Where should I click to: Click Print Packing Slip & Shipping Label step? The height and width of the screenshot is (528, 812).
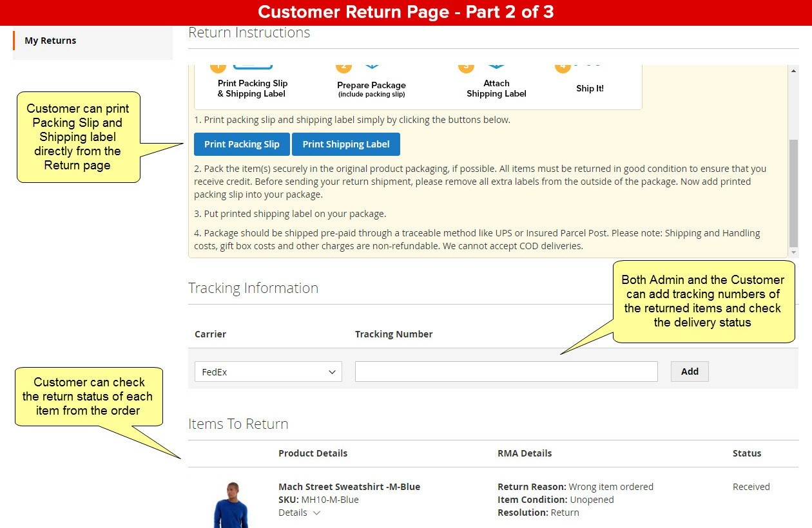coord(252,88)
